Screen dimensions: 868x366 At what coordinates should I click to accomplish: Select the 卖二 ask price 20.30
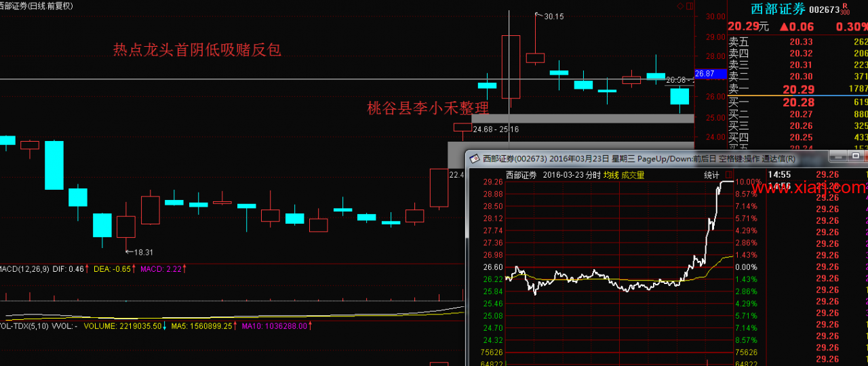(801, 77)
